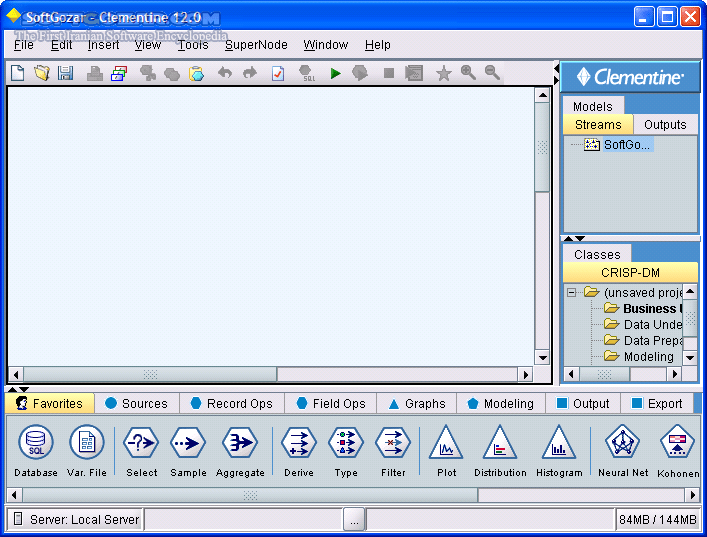Screen dimensions: 707x537
Task: Switch to the Graphs palette tab
Action: [417, 404]
